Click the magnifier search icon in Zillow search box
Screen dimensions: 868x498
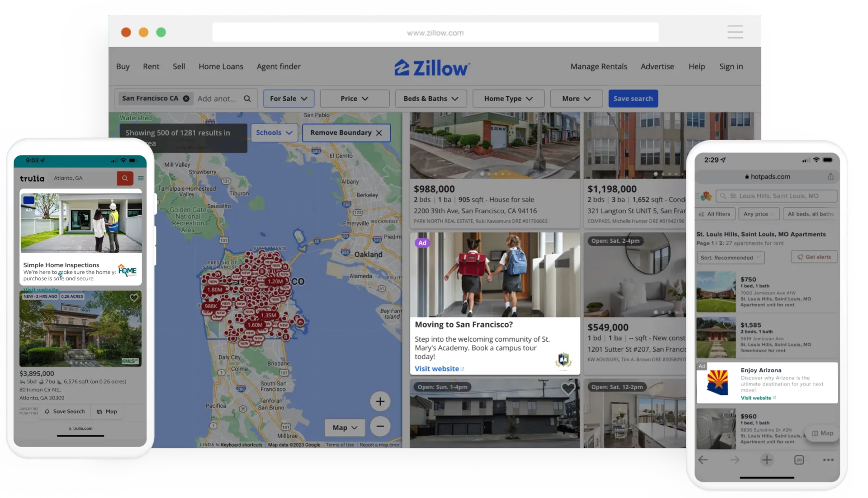coord(247,99)
